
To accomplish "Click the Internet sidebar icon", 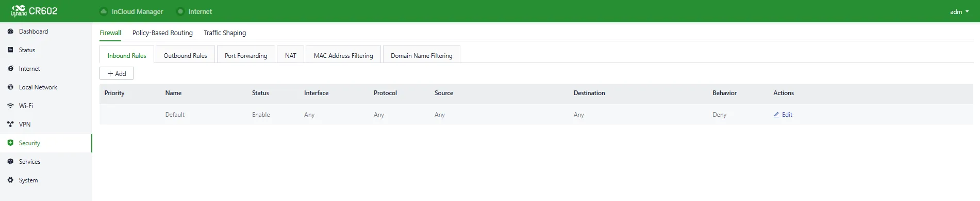I will tap(10, 69).
